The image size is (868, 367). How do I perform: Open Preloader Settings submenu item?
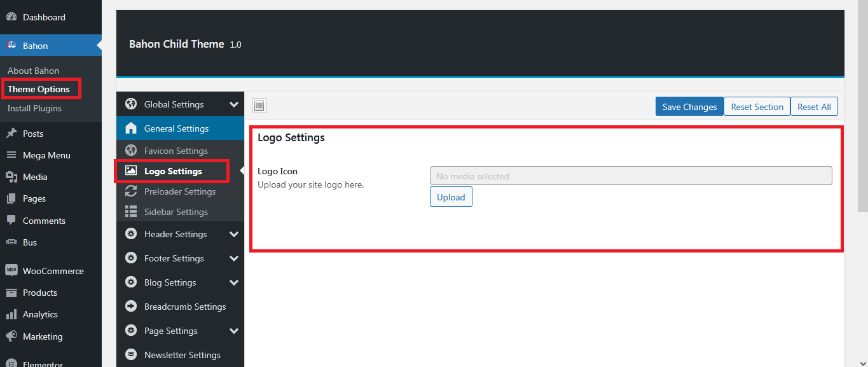tap(180, 191)
